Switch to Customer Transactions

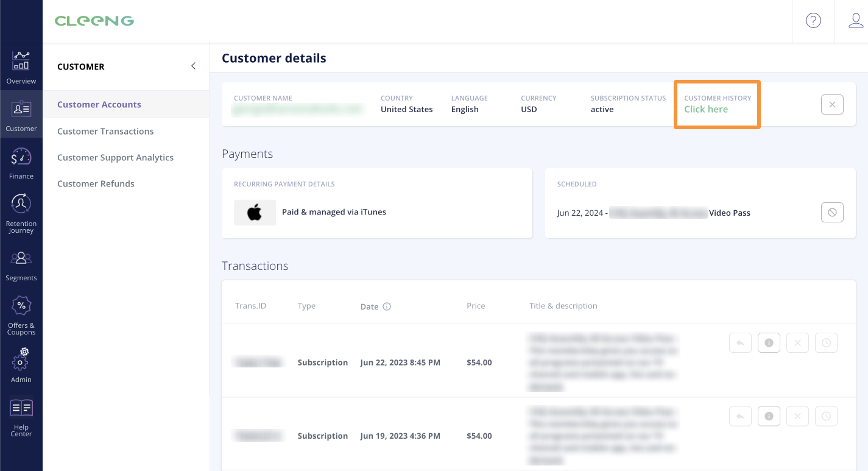pos(105,131)
